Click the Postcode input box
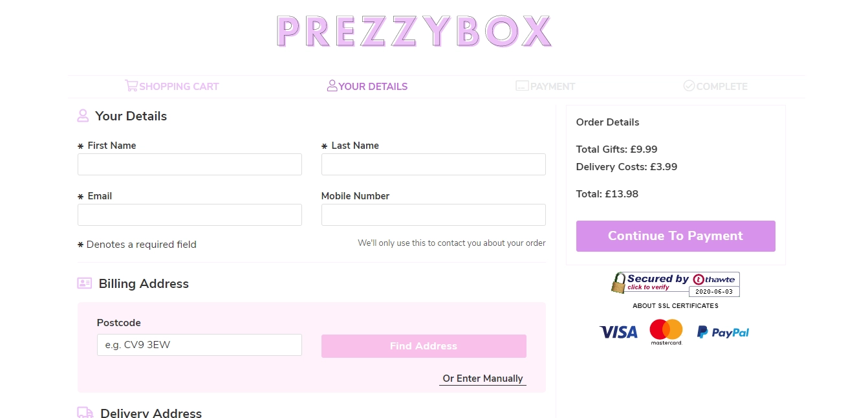 199,345
